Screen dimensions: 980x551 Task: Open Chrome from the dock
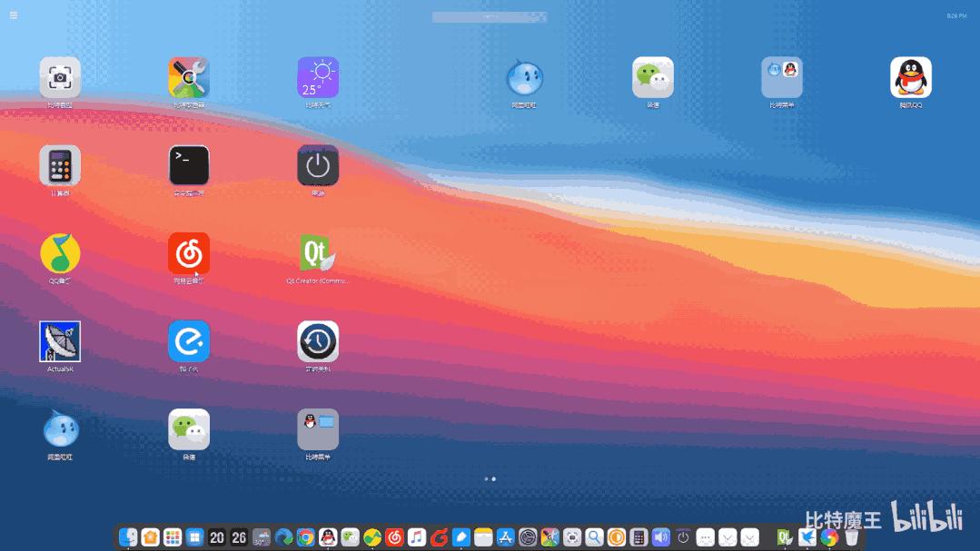[306, 537]
